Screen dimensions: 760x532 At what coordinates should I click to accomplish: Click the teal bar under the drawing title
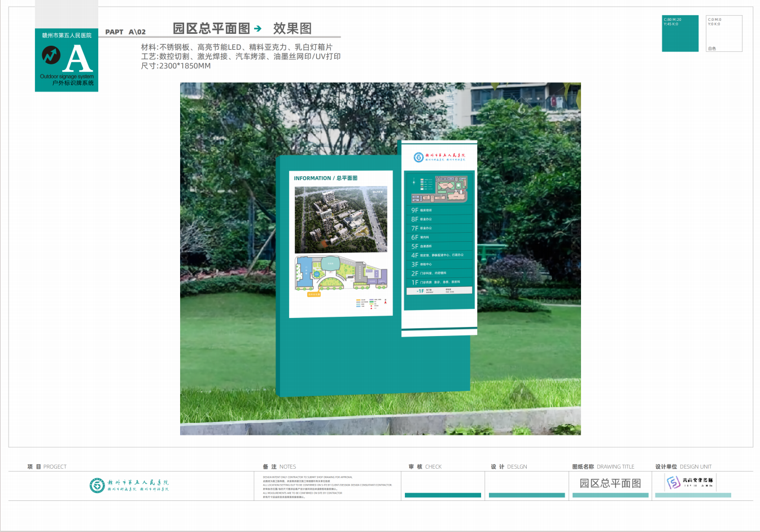tap(610, 495)
